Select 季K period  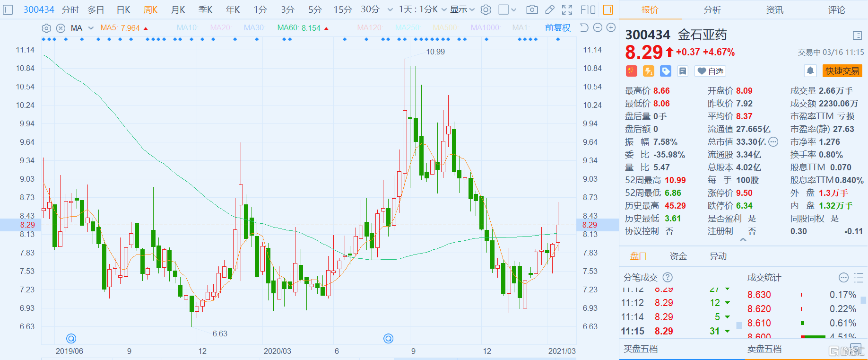point(205,9)
